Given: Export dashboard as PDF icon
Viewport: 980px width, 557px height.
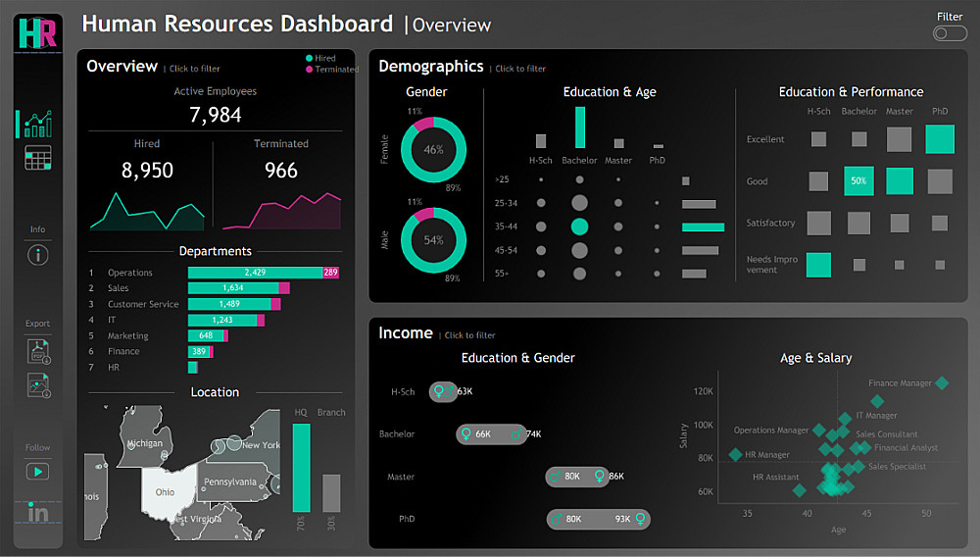Looking at the screenshot, I should [x=39, y=351].
